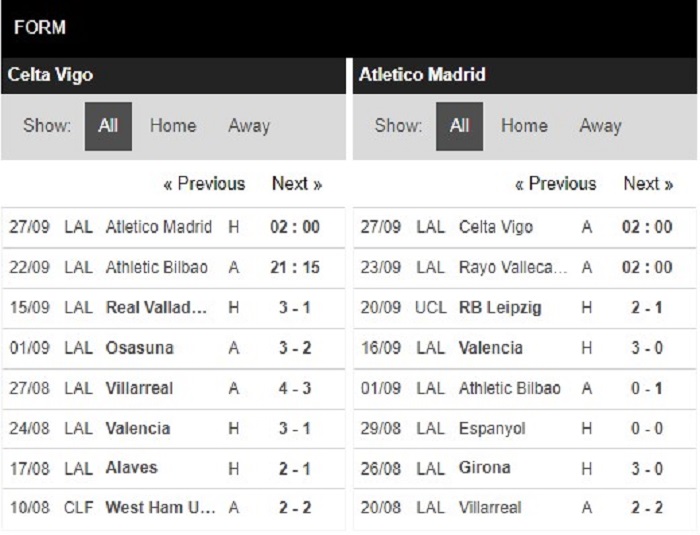Open Celta Vigo vs Real Valladolid match

point(173,308)
